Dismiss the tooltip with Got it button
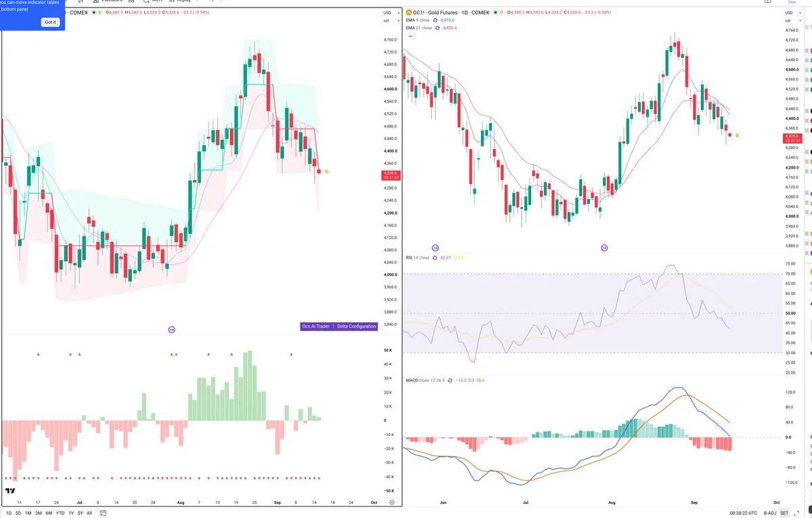Image resolution: width=812 pixels, height=518 pixels. [51, 22]
